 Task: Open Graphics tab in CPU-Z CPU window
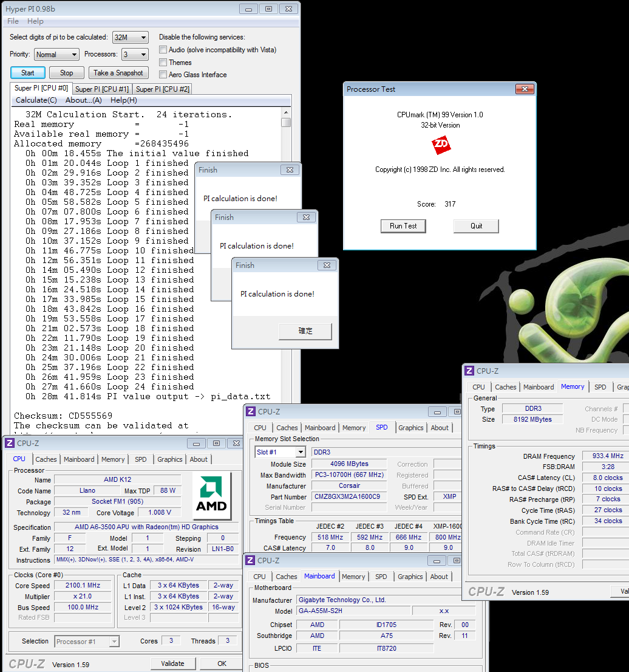pos(169,459)
